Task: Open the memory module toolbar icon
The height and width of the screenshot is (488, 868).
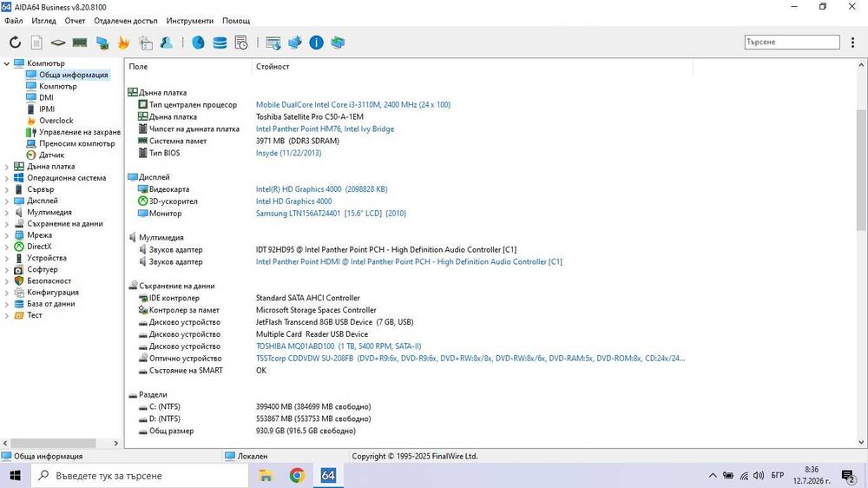Action: click(x=80, y=42)
